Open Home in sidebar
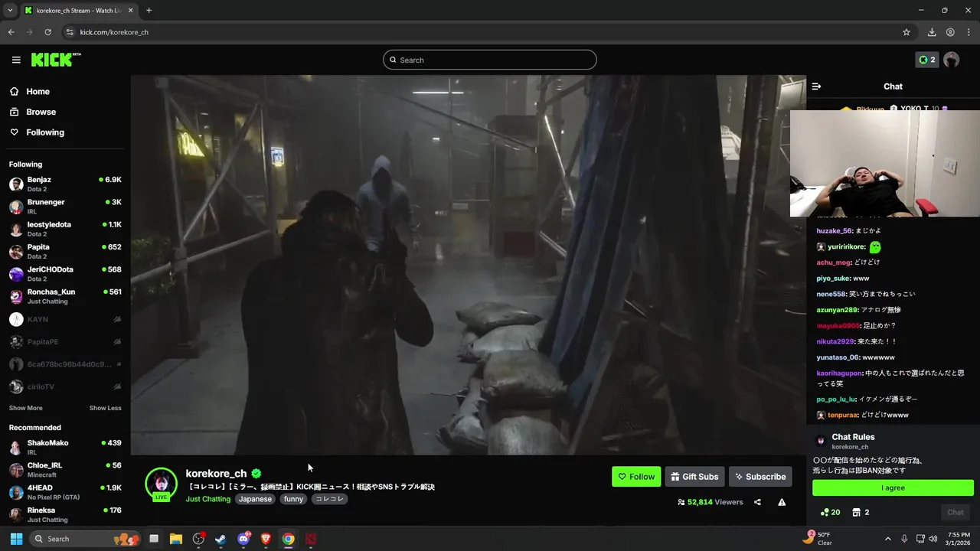Screen dimensions: 980x551 [x=38, y=91]
